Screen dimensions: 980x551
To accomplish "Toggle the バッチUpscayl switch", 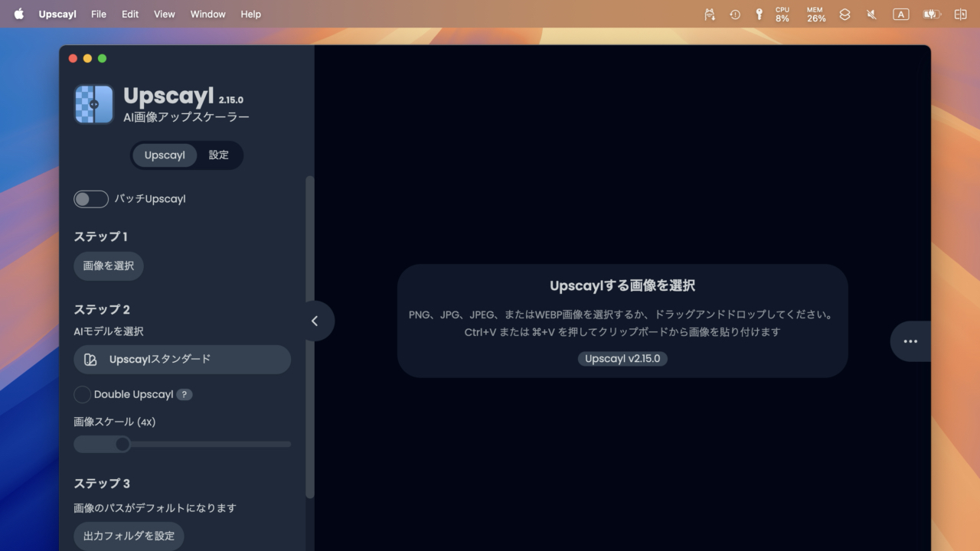I will coord(91,199).
